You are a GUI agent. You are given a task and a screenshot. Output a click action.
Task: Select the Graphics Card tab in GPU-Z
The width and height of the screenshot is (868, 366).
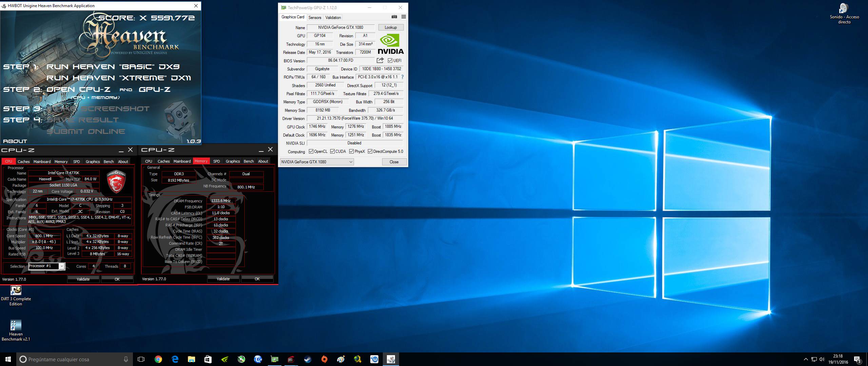coord(293,17)
